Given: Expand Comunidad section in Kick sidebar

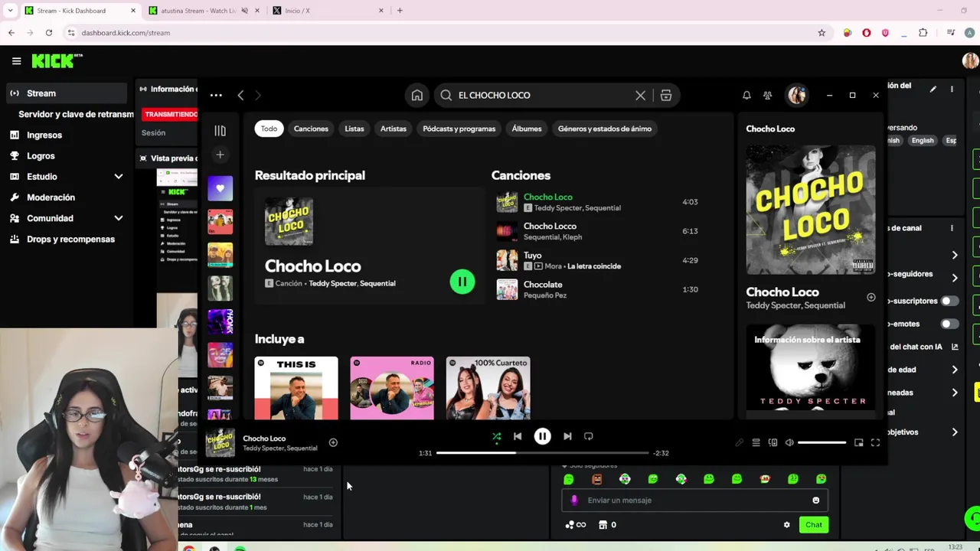Looking at the screenshot, I should pos(119,218).
